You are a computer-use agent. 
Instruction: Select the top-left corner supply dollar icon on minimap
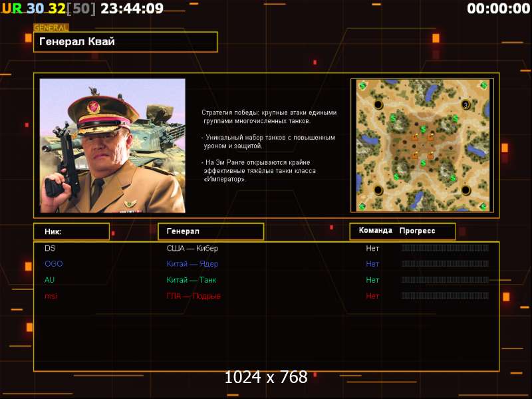click(362, 85)
